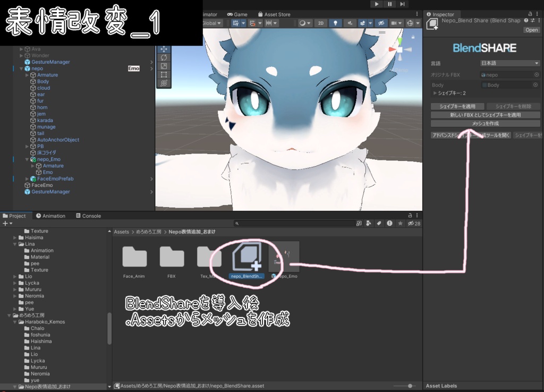Switch to the Asset Store tab
Viewport: 544px width, 392px height.
pos(274,14)
